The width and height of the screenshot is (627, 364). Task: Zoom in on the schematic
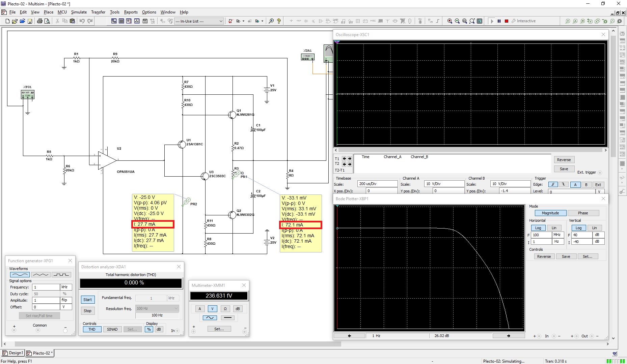(450, 21)
